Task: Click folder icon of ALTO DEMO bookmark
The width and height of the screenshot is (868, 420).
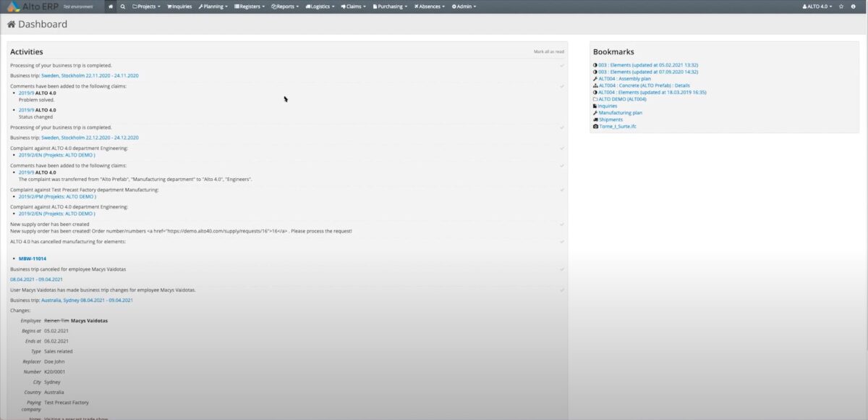Action: point(595,99)
